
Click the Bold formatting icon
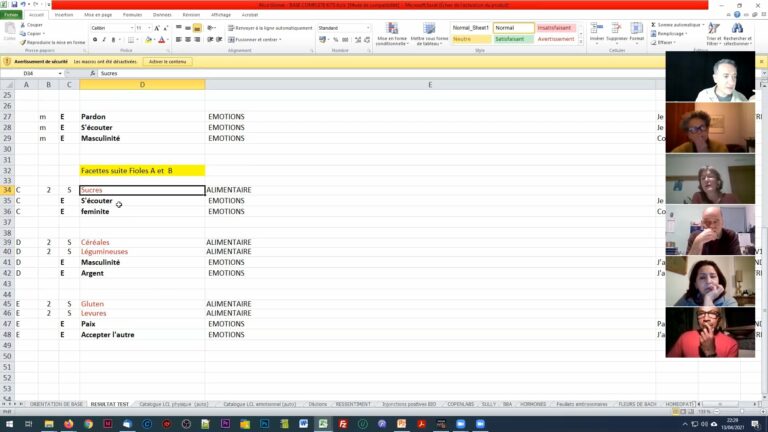(94, 40)
